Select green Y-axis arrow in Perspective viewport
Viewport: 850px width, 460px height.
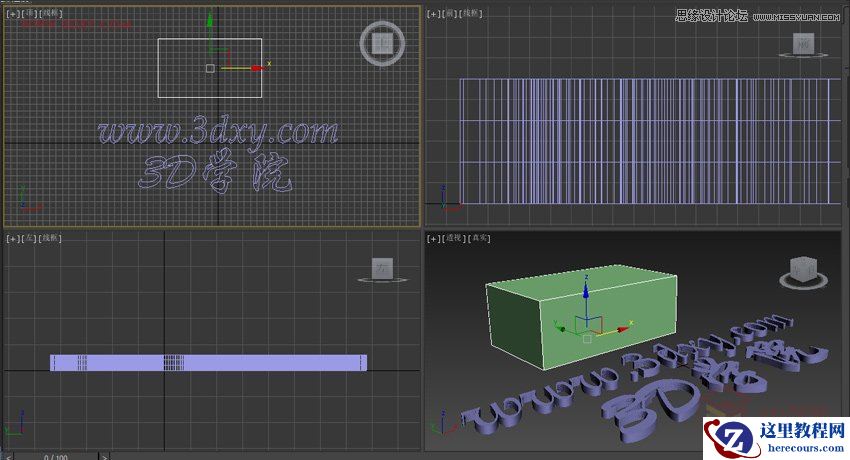point(560,328)
